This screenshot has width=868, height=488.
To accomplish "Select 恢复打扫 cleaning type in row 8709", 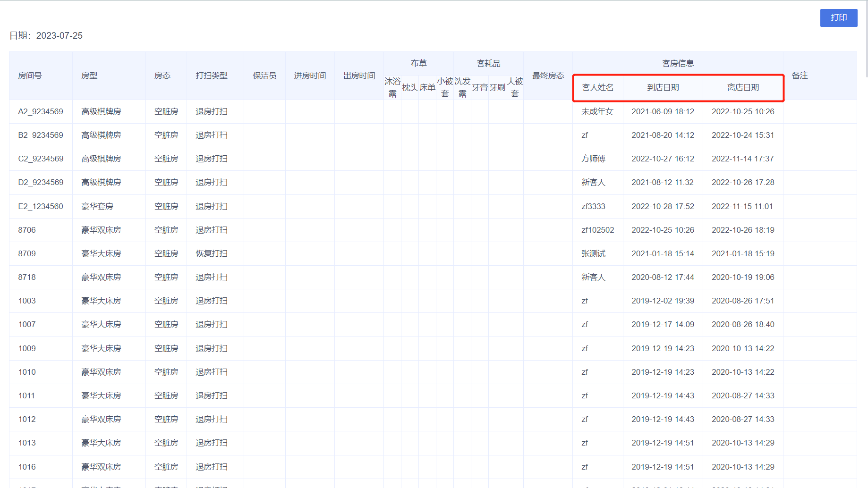I will pos(212,253).
